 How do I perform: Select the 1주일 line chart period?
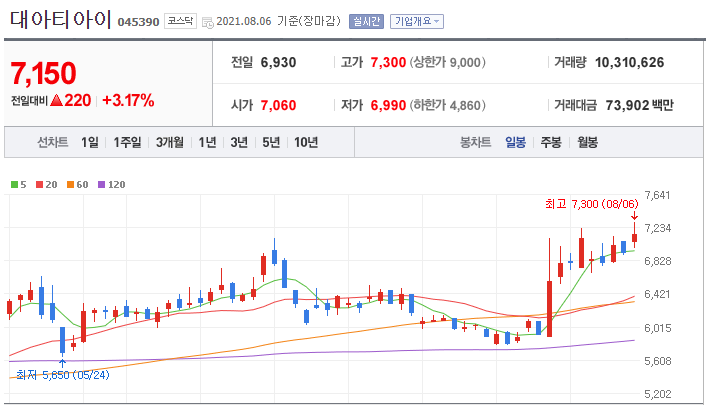click(127, 142)
